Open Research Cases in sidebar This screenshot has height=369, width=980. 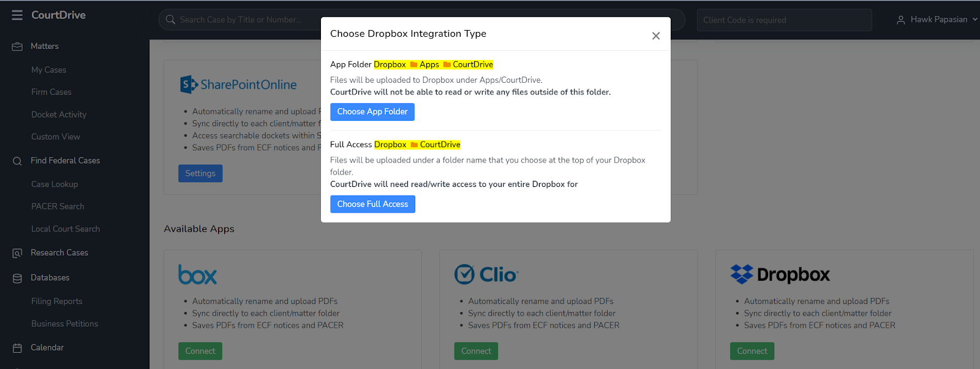tap(59, 253)
